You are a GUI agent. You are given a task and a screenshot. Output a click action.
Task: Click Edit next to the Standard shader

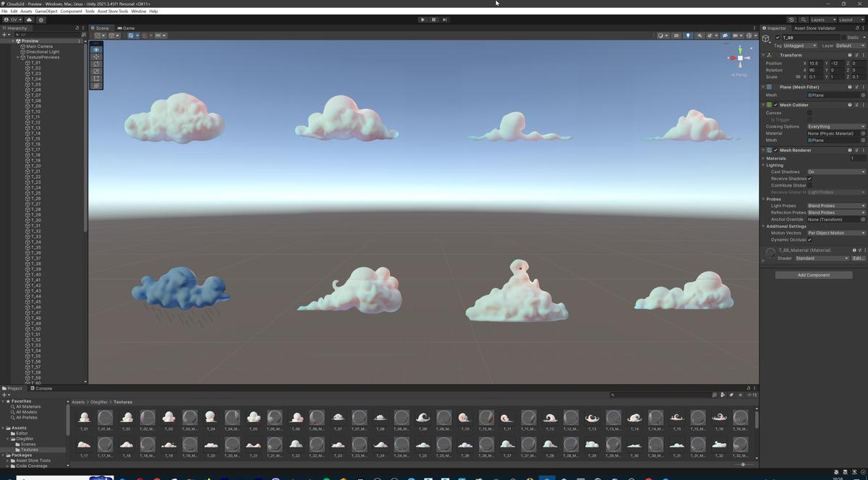point(857,258)
